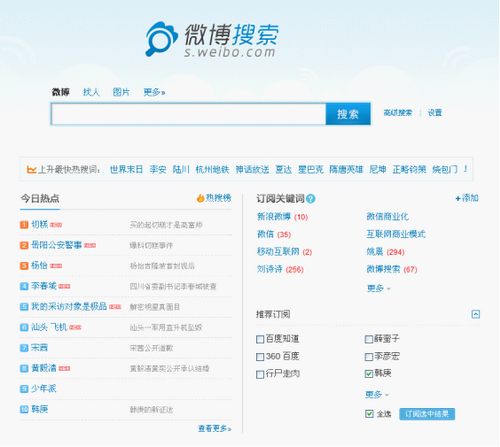Image resolution: width=500 pixels, height=447 pixels.
Task: Check the 李彦宏 checkbox
Action: pos(369,357)
